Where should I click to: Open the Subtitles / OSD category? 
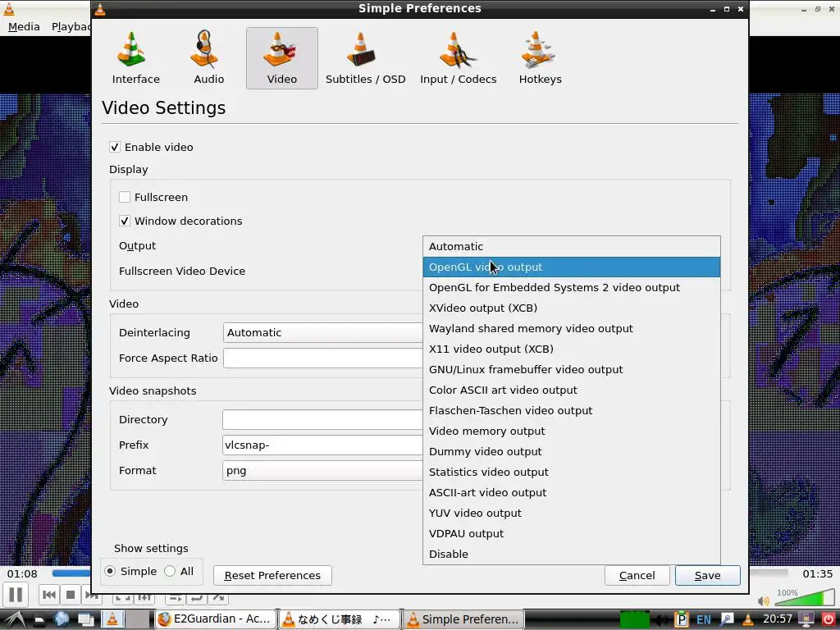365,58
